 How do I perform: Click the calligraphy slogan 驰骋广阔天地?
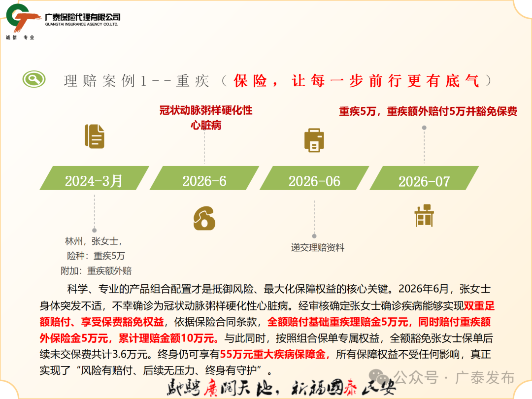pos(220,388)
